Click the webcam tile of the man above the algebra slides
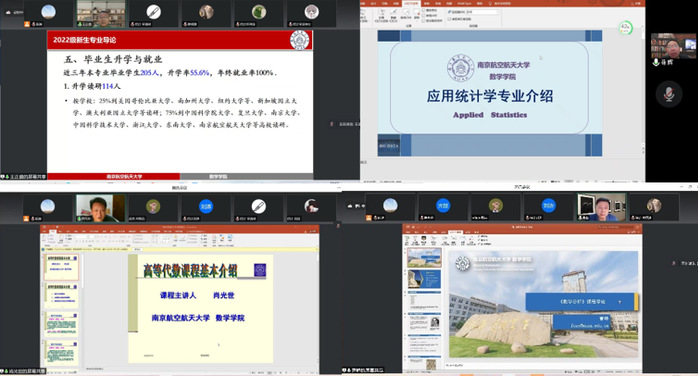 (101, 208)
